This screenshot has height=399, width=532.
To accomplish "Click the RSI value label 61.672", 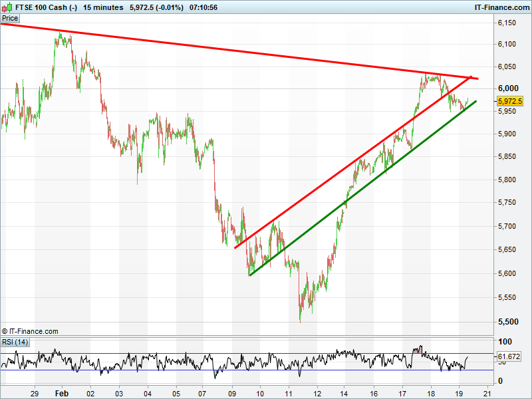I will (511, 358).
